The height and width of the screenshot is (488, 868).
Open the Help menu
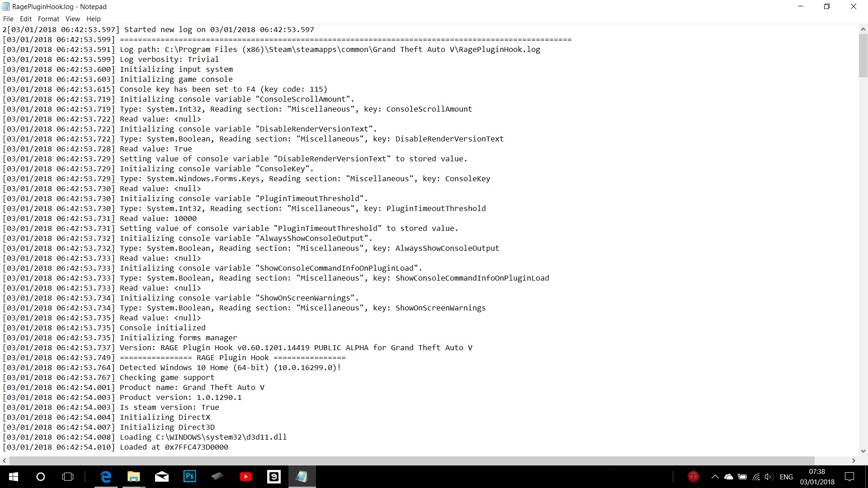93,19
